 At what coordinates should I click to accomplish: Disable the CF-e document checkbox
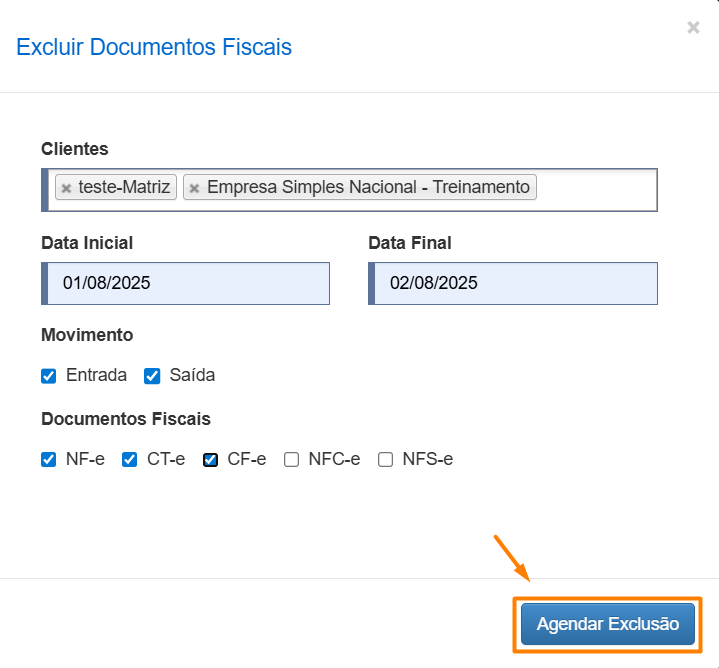[x=211, y=460]
